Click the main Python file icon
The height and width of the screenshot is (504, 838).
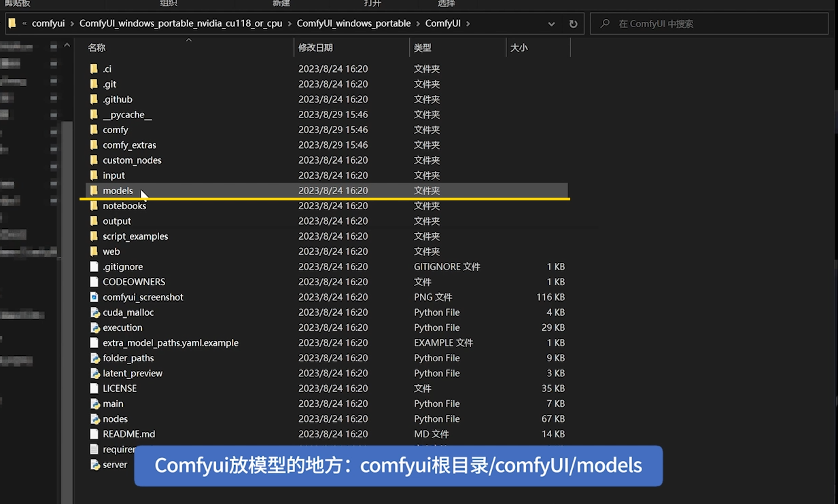pos(95,403)
